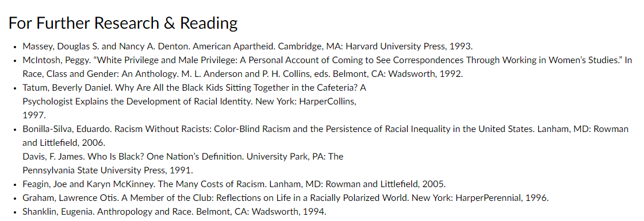Click the year 1997 text line
The width and height of the screenshot is (644, 221).
34,115
